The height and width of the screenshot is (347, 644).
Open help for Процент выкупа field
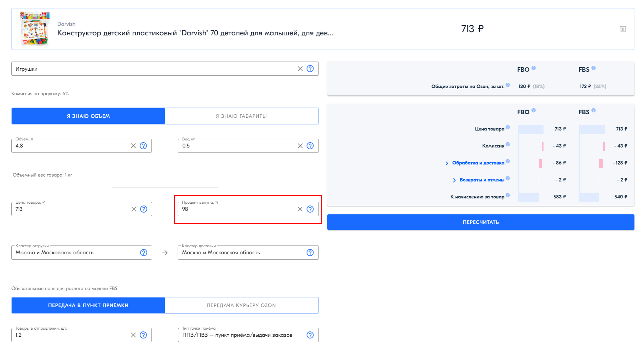coord(310,209)
